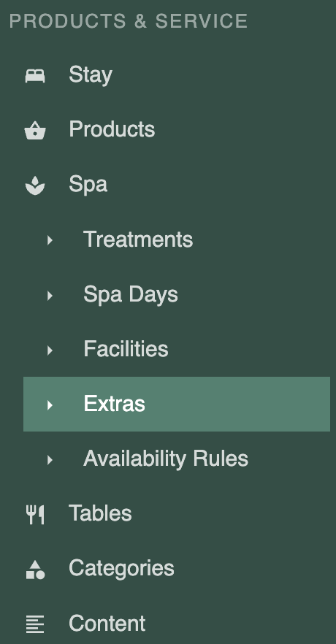
Task: Open the Stay section
Action: click(91, 75)
